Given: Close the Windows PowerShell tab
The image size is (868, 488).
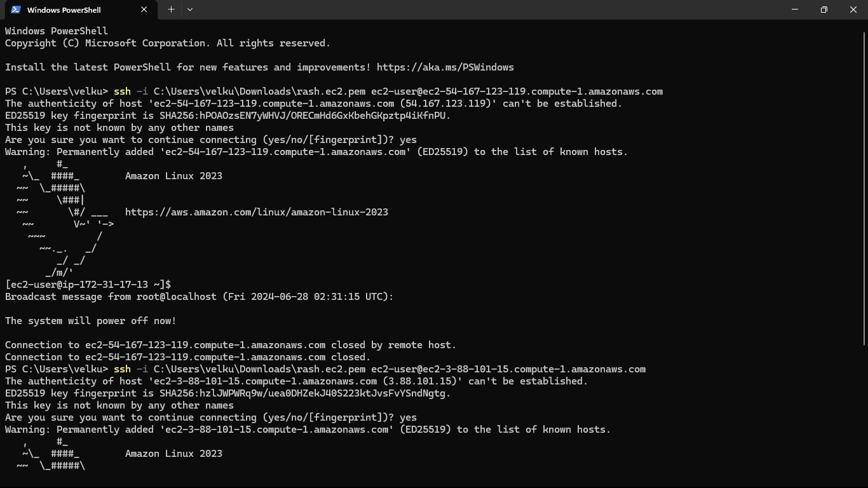Looking at the screenshot, I should (144, 10).
